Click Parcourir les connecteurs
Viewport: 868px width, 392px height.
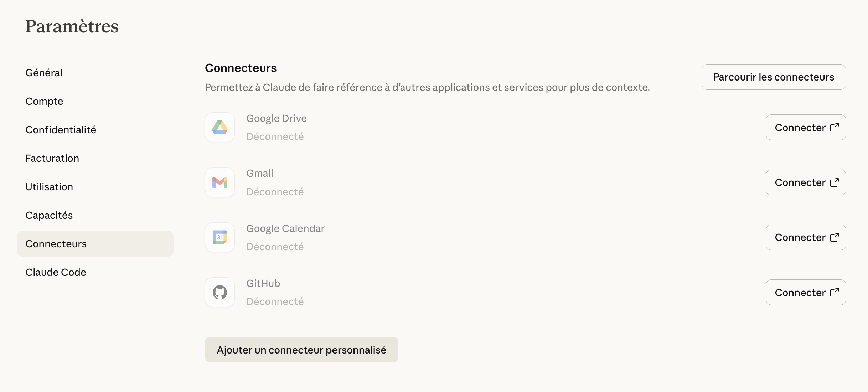773,77
